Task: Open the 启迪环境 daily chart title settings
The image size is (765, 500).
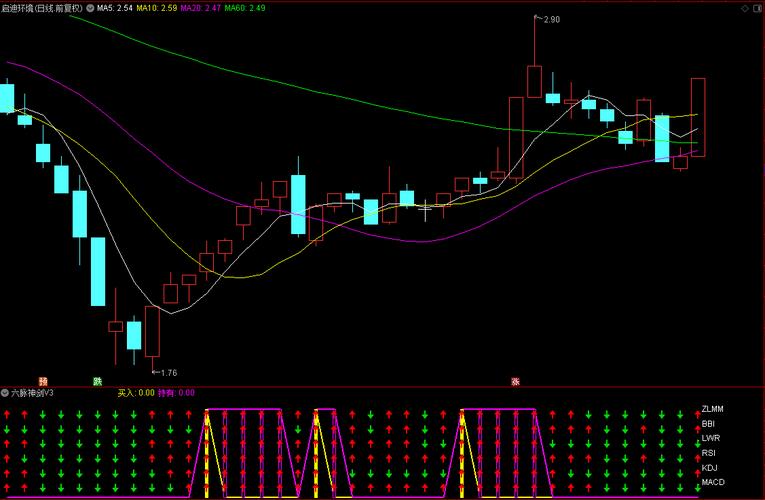Action: coord(42,8)
